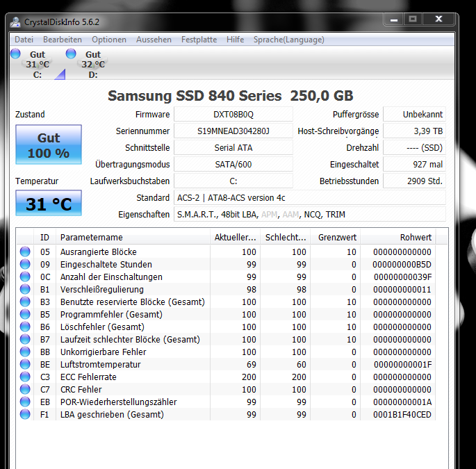Click the Host-Schreibvorgänge value 3,39 TB

point(414,131)
